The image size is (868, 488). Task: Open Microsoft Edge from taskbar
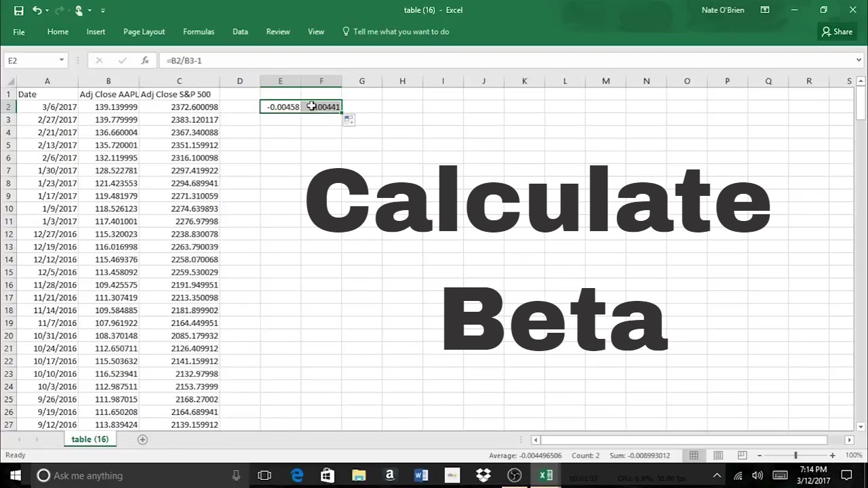point(298,475)
